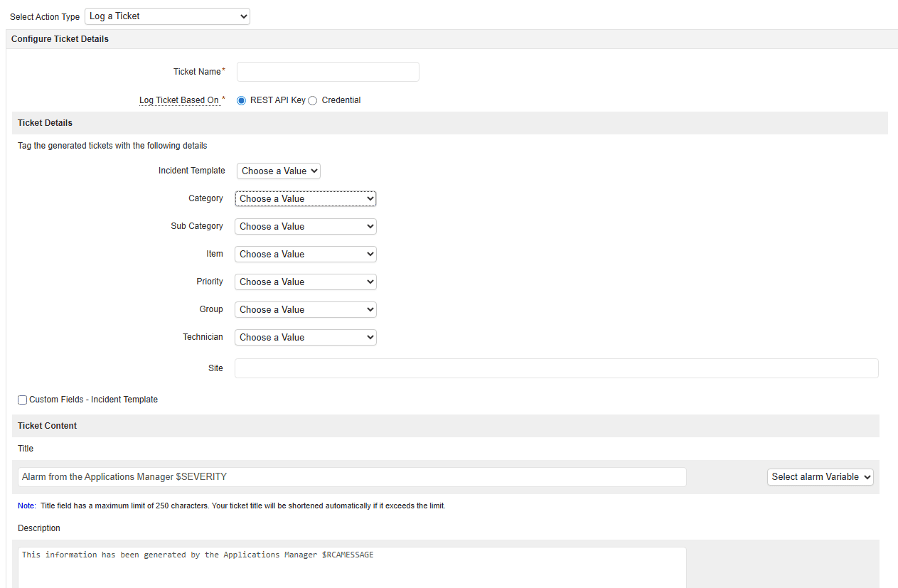The image size is (898, 588).
Task: Open the Sub Category dropdown
Action: click(305, 226)
